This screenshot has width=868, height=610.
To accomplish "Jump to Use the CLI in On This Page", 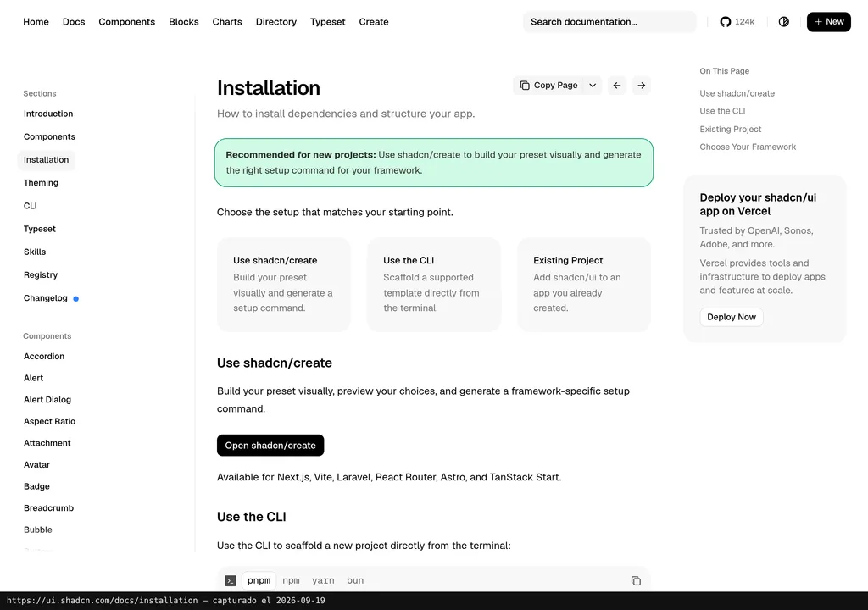I will [x=722, y=111].
